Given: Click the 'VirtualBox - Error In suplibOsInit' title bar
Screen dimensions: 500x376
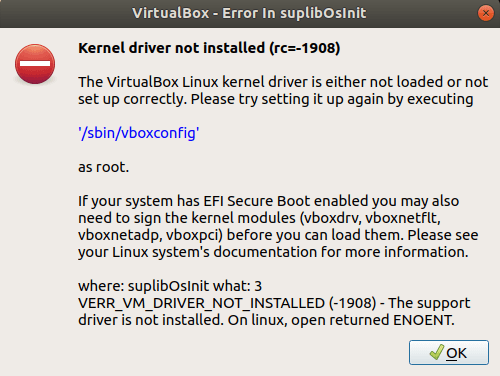Looking at the screenshot, I should (249, 13).
